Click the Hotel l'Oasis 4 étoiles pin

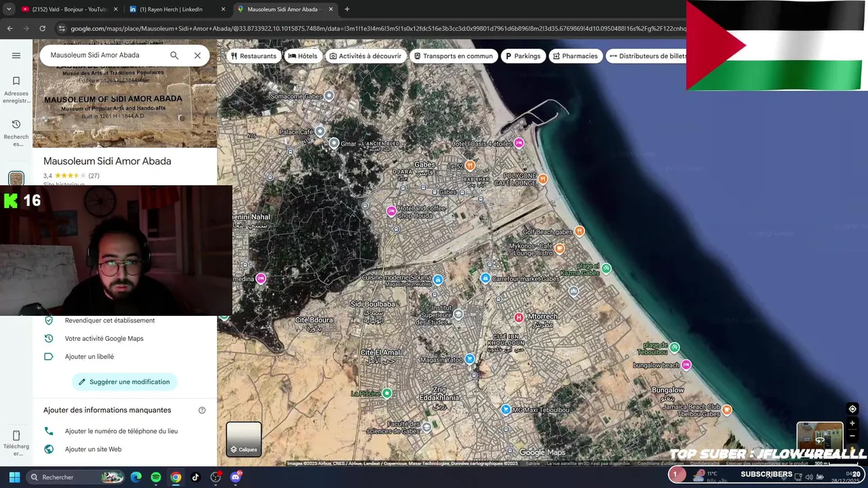tap(519, 142)
